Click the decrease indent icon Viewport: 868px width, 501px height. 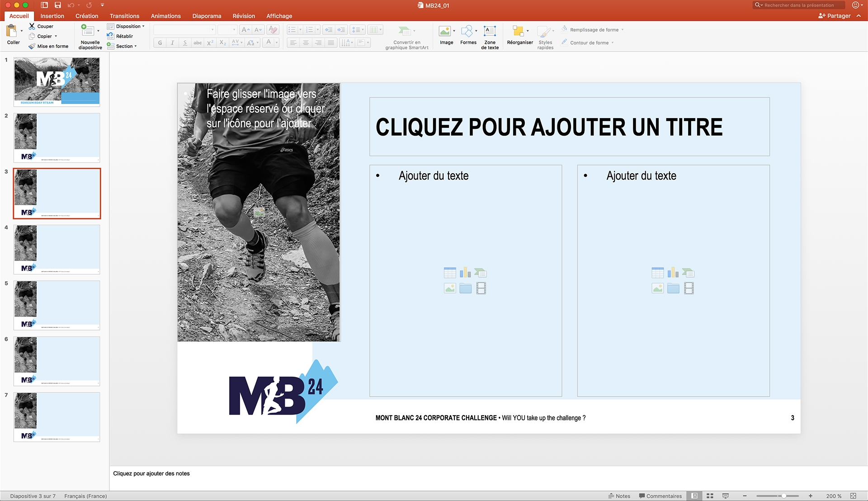329,30
